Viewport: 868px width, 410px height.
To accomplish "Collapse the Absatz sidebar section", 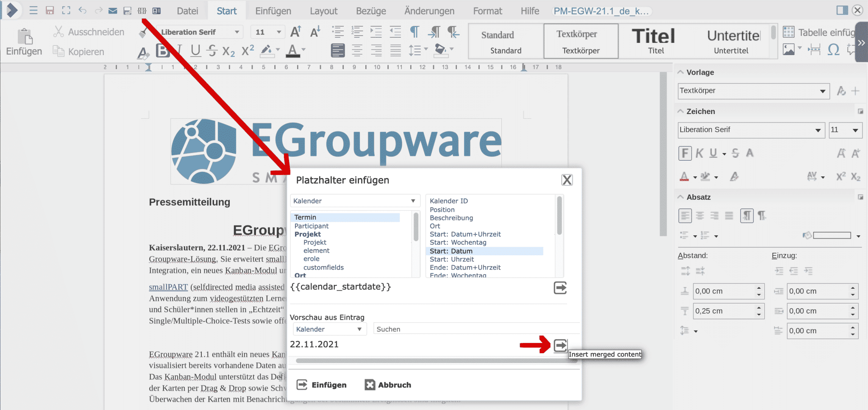I will 681,197.
